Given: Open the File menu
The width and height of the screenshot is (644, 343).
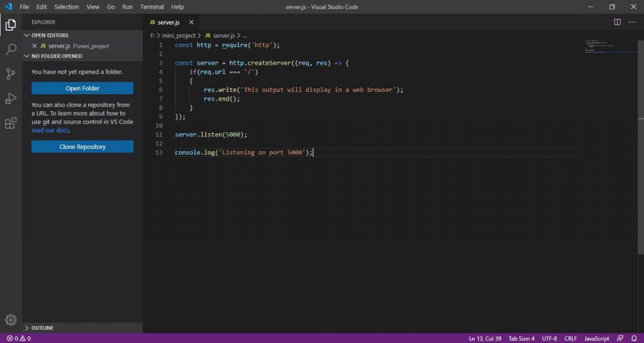Looking at the screenshot, I should [x=25, y=6].
